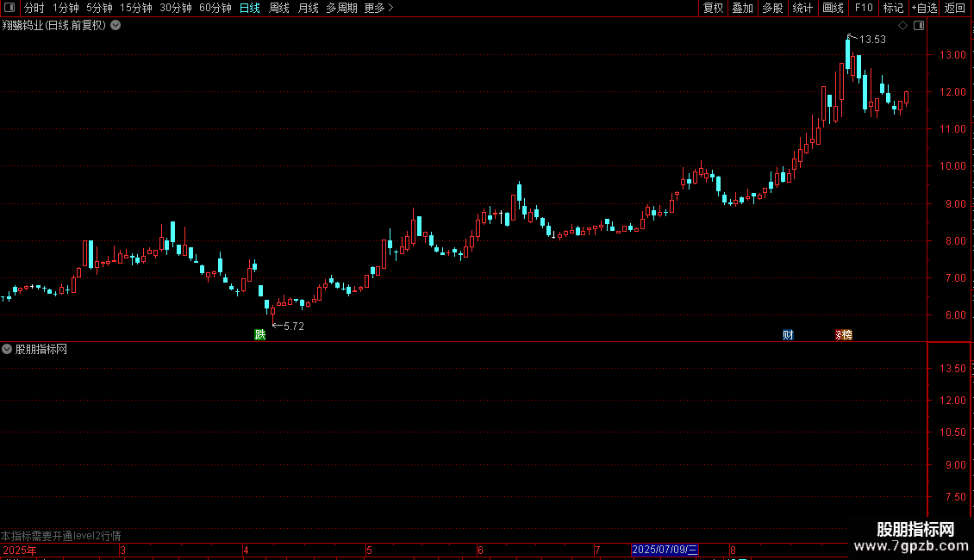
Task: Click the 13.00 price axis label
Action: point(952,54)
